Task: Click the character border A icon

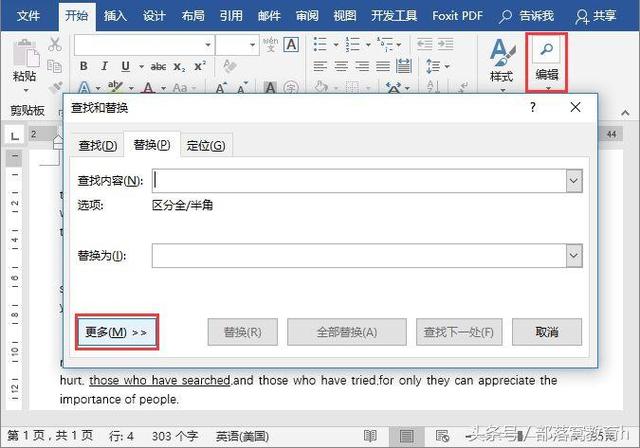Action: [x=291, y=44]
